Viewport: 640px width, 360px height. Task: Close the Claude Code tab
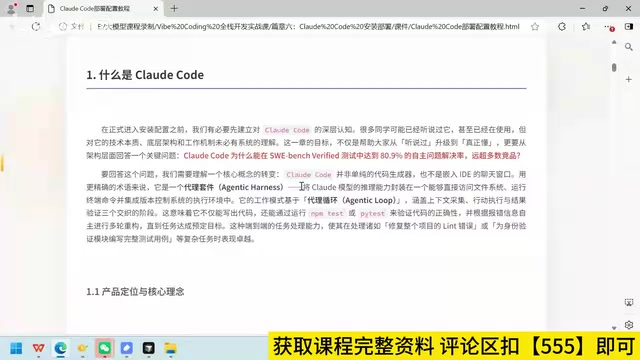point(156,9)
